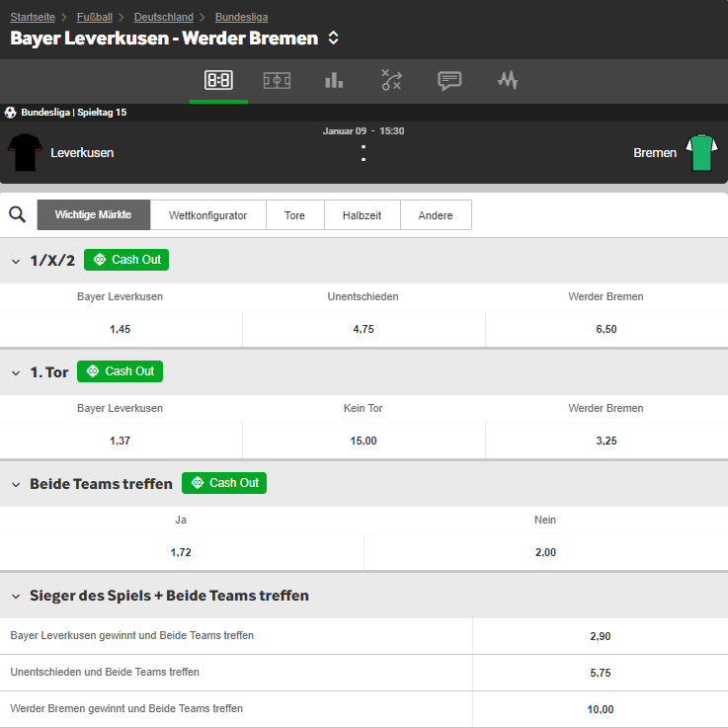Switch to the Halbzeit tab
The height and width of the screenshot is (728, 728).
[363, 215]
